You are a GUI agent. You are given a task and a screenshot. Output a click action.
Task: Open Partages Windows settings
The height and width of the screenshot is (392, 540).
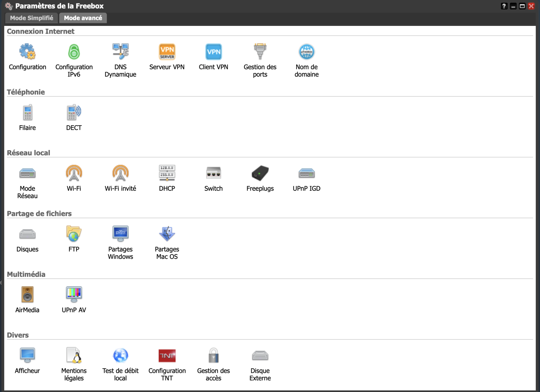[120, 234]
